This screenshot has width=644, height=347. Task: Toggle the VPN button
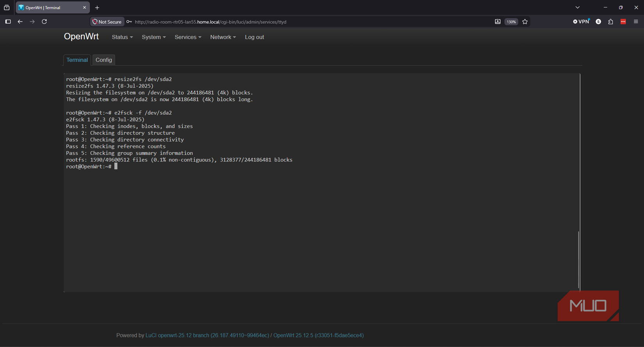pyautogui.click(x=581, y=22)
